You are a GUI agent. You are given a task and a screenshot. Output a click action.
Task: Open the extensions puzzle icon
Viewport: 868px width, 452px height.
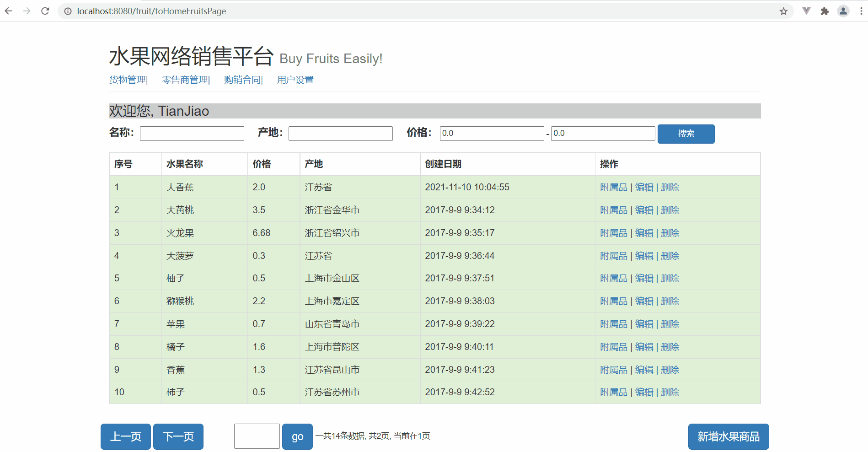coord(825,11)
